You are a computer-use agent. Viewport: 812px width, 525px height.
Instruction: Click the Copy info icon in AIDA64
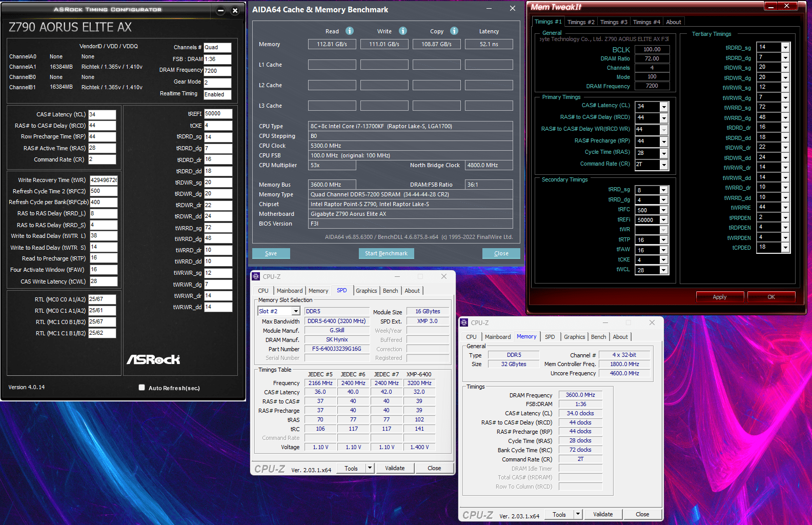point(454,31)
